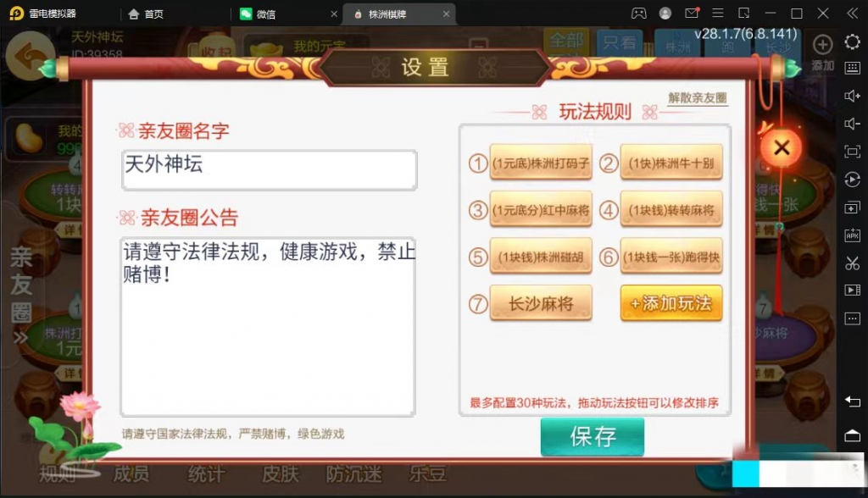Click the 保存 save button
This screenshot has width=868, height=498.
[x=593, y=436]
